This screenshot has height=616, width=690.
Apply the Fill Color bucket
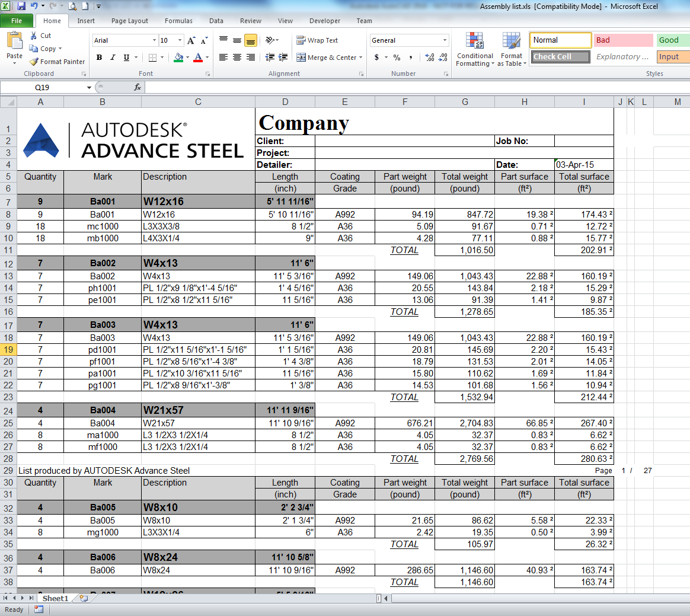tap(178, 57)
